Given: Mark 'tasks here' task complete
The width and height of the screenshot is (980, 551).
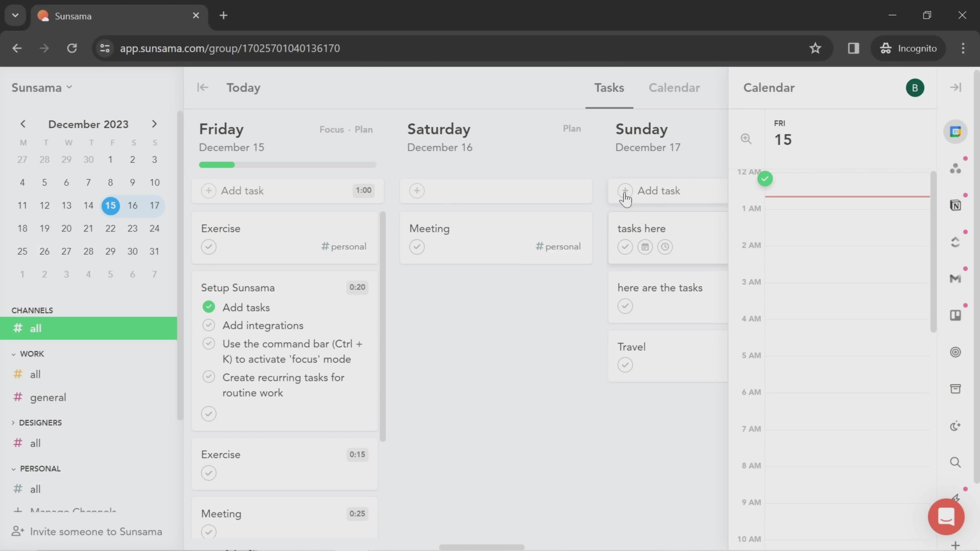Looking at the screenshot, I should 625,247.
